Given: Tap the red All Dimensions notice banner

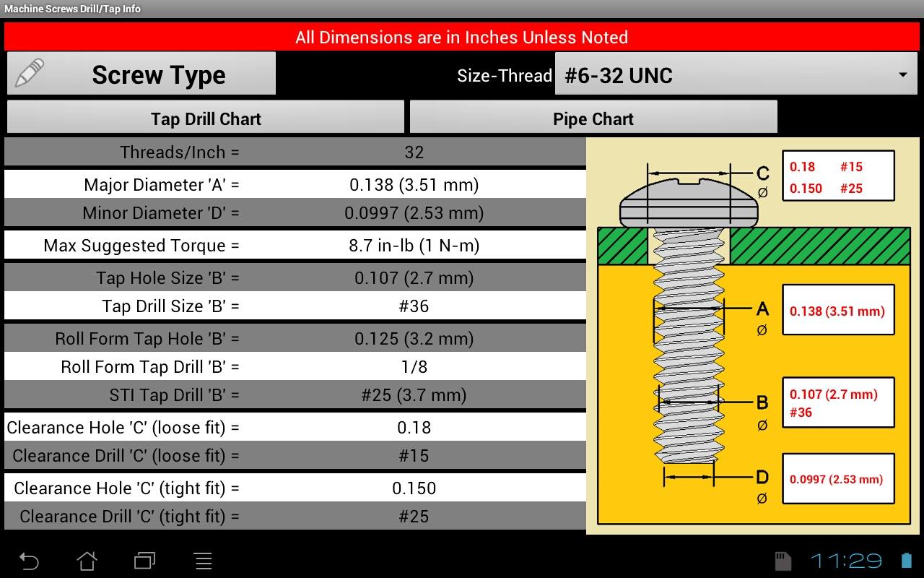Looking at the screenshot, I should tap(461, 36).
